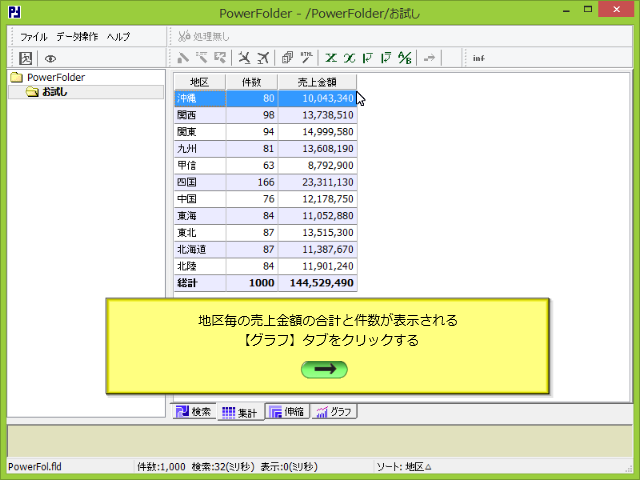Click the grayed-out pencil with list icon

[202, 58]
